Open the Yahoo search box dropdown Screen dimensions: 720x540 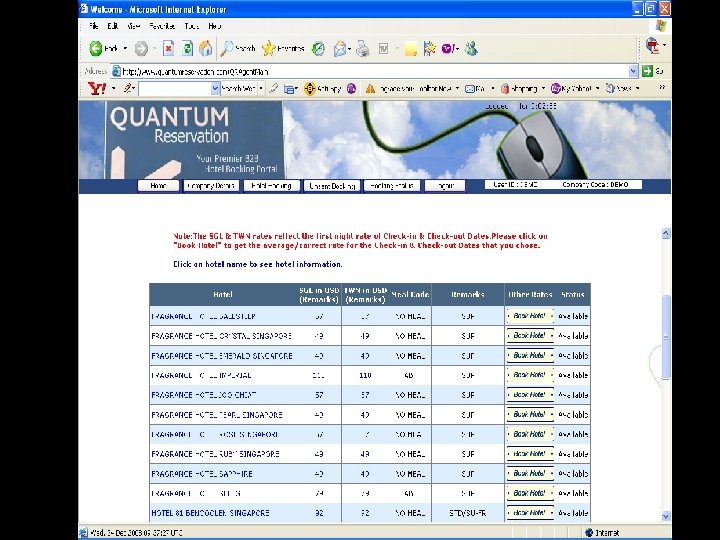(x=215, y=89)
